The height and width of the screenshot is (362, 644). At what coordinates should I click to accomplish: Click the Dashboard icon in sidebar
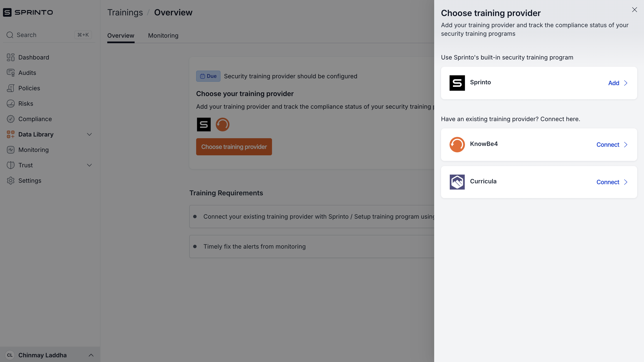(x=10, y=57)
